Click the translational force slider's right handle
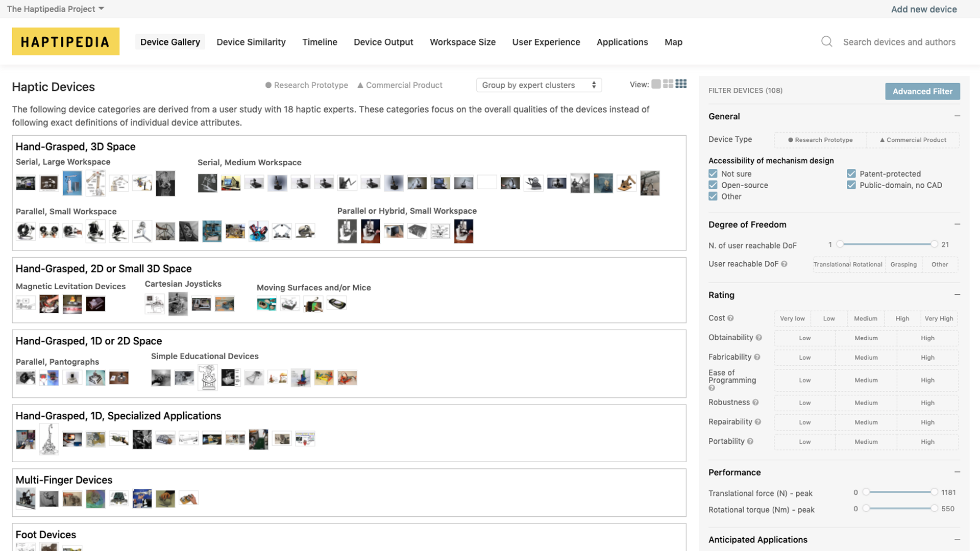Screen dimensions: 980x551 [x=934, y=492]
